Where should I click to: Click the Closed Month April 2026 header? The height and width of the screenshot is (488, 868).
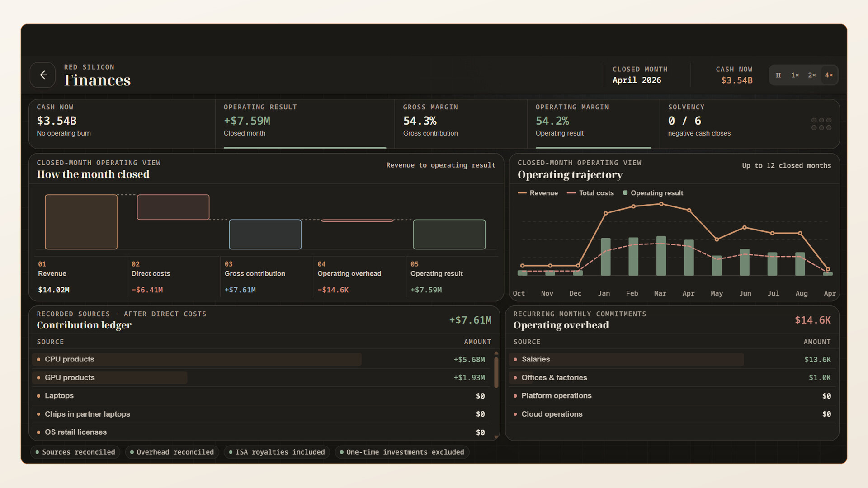point(640,75)
